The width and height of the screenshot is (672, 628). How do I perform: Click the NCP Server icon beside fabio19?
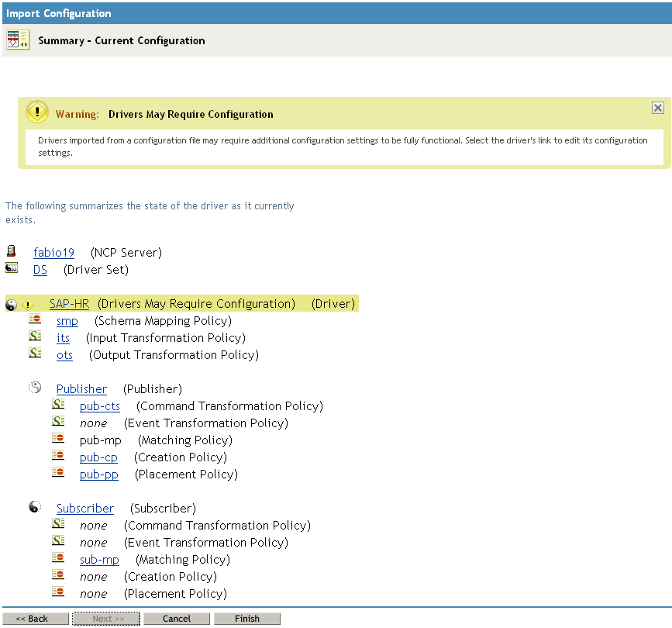[11, 251]
